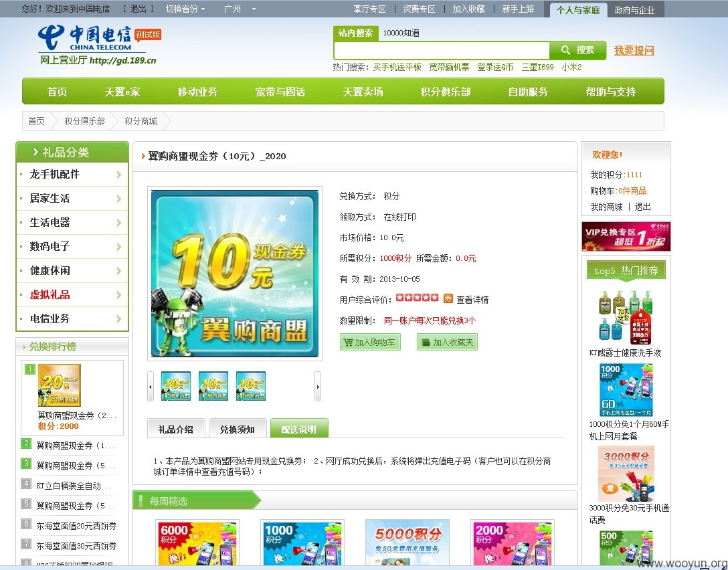Open the 3000积分免30元手机通话费 image
728x570 pixels.
[626, 473]
